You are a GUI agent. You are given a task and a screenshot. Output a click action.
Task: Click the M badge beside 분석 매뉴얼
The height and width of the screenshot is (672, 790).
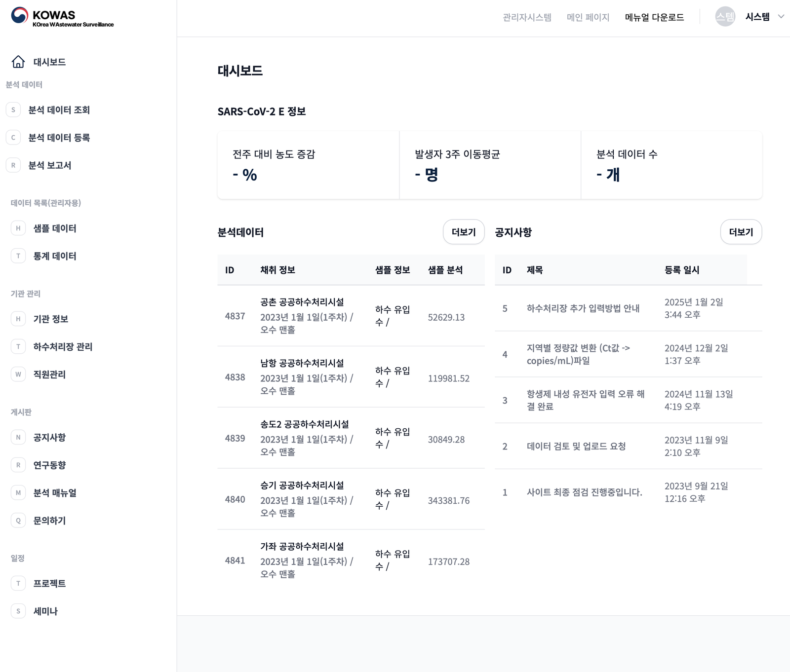[18, 493]
